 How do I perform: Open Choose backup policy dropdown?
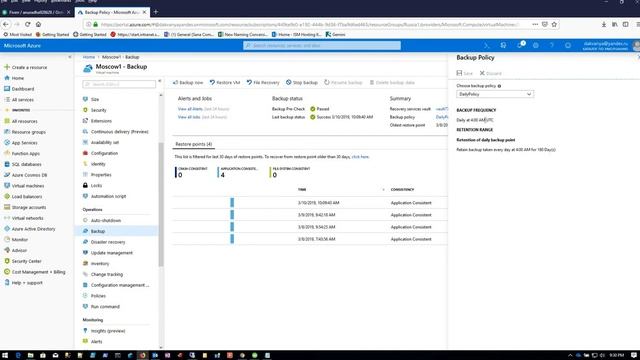tap(495, 94)
